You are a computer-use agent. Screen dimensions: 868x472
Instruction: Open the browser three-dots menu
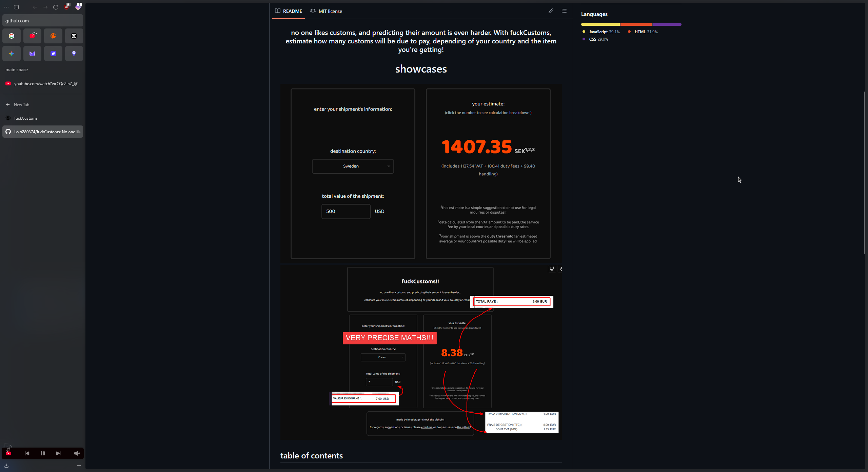tap(6, 7)
